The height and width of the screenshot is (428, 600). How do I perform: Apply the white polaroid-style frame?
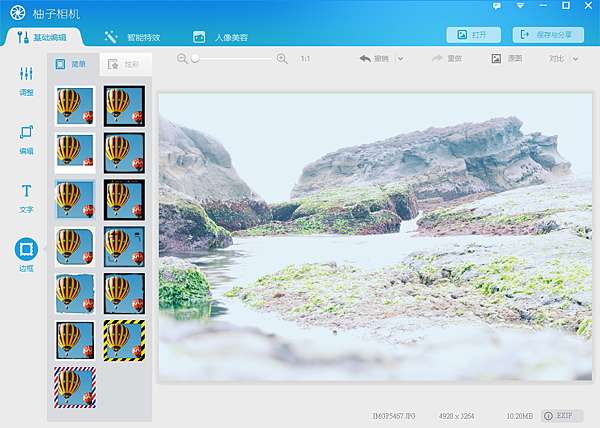tap(75, 153)
